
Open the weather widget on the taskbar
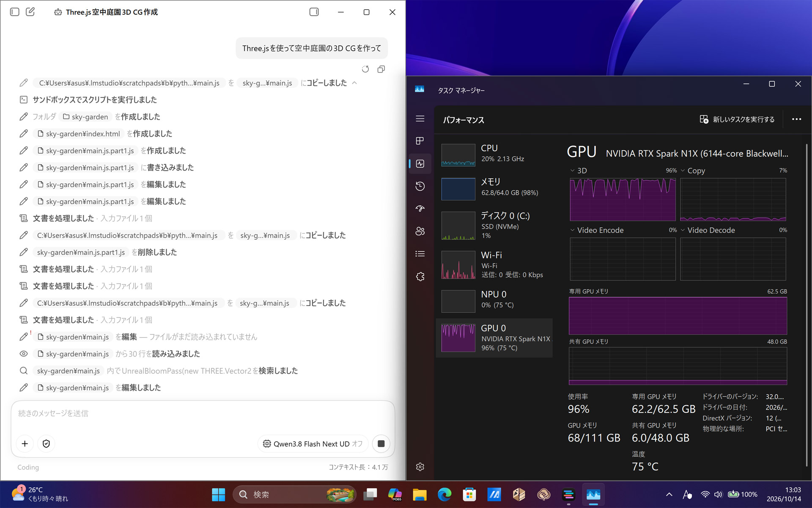pos(39,494)
